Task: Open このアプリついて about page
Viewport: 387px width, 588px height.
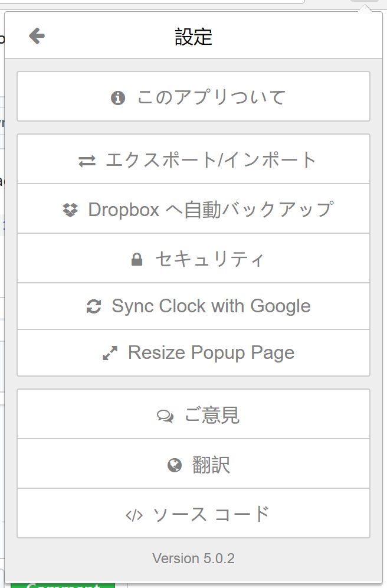Action: coord(211,97)
